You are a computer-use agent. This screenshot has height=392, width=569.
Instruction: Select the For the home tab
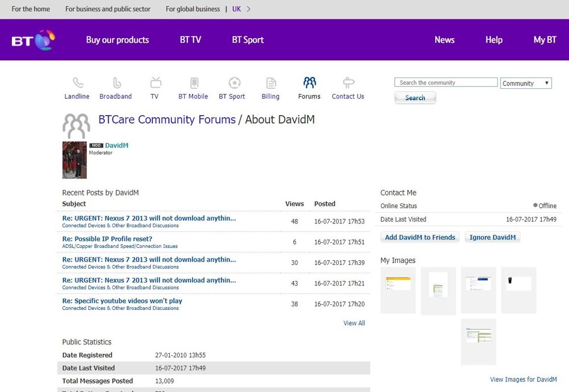click(x=31, y=9)
